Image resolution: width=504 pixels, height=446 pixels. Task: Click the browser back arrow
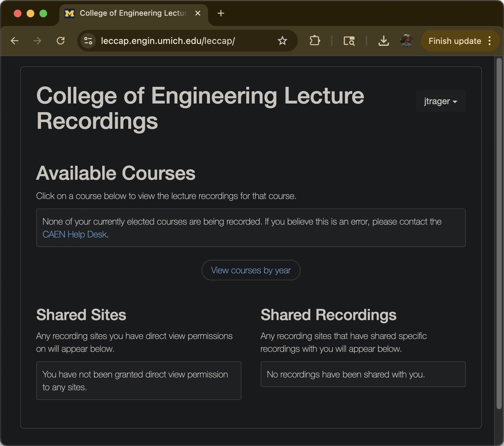click(14, 41)
